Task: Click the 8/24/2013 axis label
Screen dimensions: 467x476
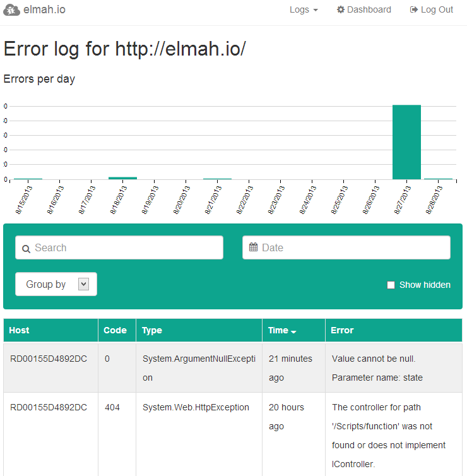Action: tap(308, 200)
